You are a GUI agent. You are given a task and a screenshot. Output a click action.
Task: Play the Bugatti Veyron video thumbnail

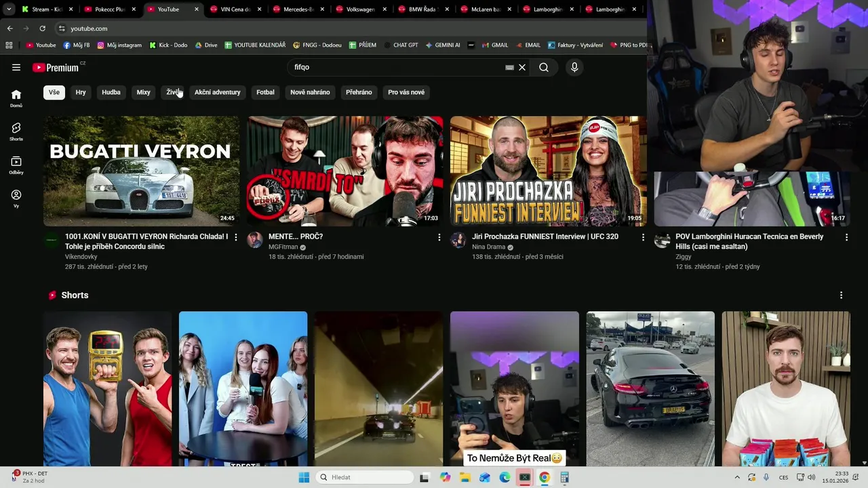click(x=142, y=171)
